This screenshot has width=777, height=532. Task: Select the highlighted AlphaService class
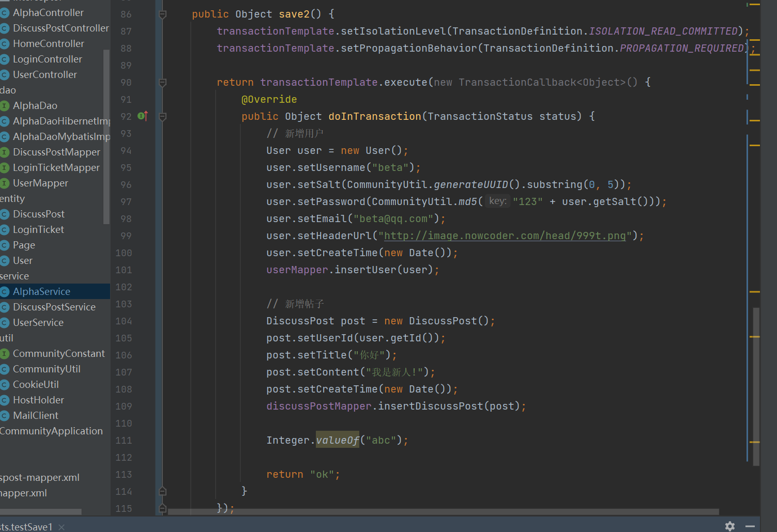[41, 291]
